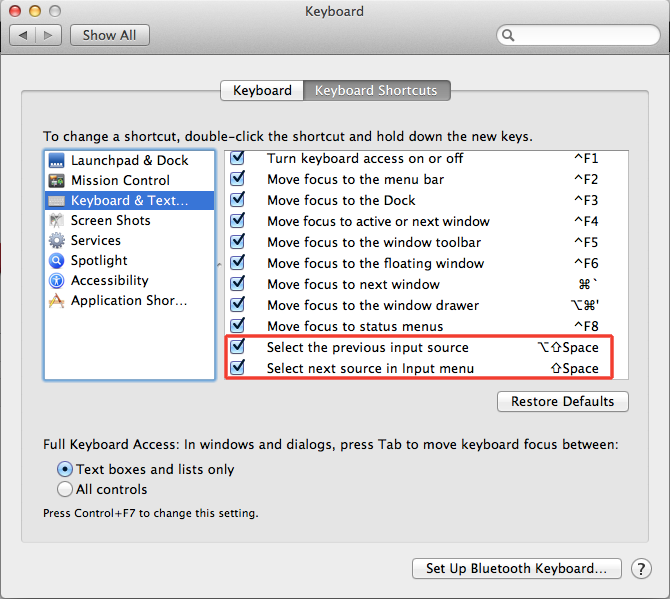
Task: Click the ^F4 shortcut value
Action: tap(586, 221)
